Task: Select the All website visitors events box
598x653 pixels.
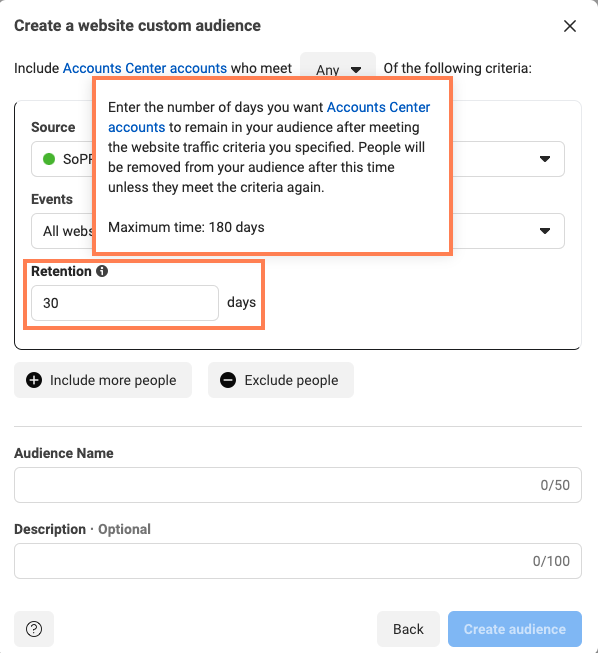Action: (x=298, y=231)
